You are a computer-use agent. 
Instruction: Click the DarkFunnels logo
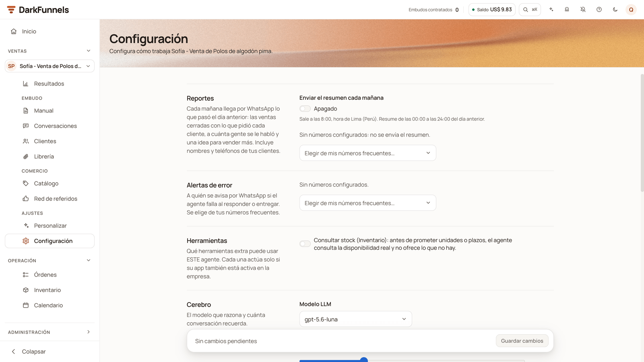point(38,10)
